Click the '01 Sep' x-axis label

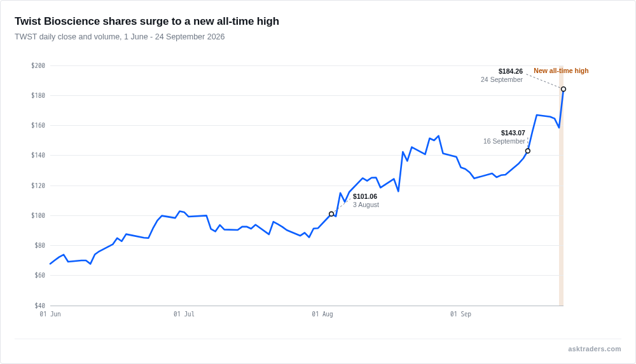pyautogui.click(x=460, y=314)
